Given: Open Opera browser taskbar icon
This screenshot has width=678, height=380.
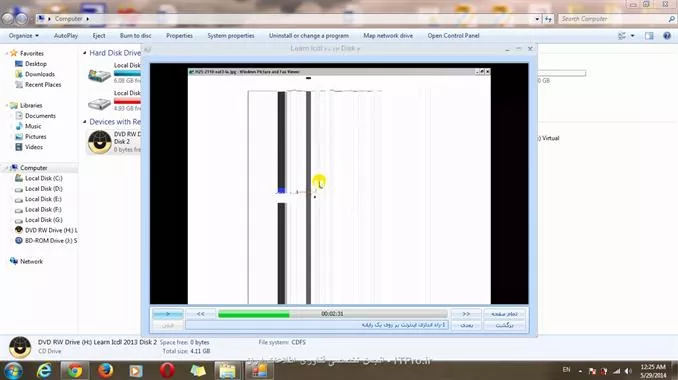Looking at the screenshot, I should [x=167, y=371].
